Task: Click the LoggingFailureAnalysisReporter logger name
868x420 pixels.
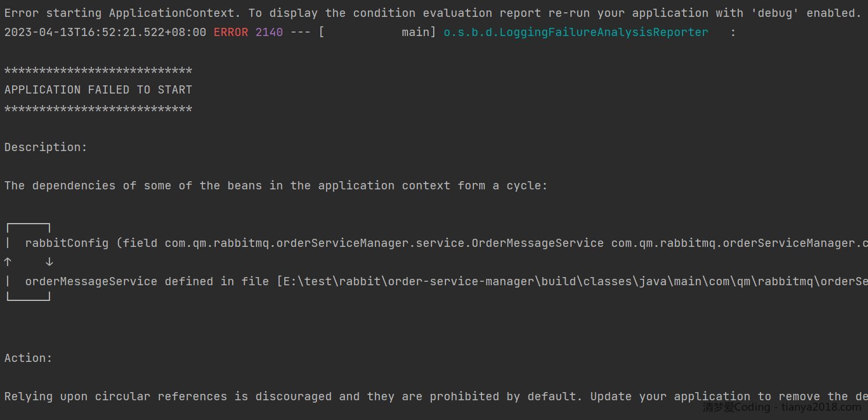Action: [x=576, y=33]
